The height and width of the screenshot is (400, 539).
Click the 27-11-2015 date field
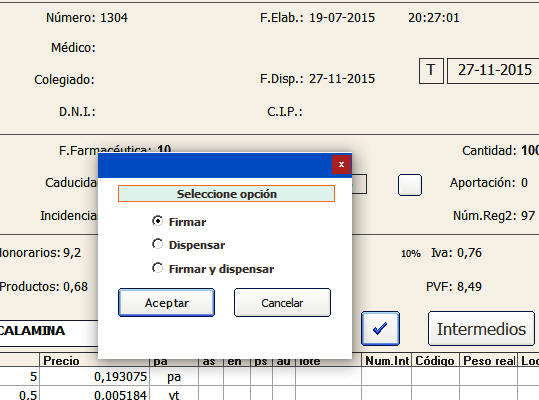pos(493,71)
